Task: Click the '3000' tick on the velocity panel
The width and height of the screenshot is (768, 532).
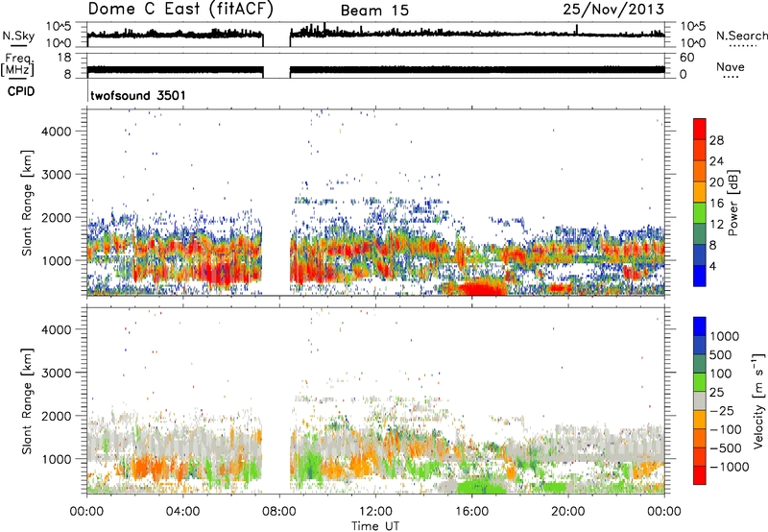Action: pos(57,373)
